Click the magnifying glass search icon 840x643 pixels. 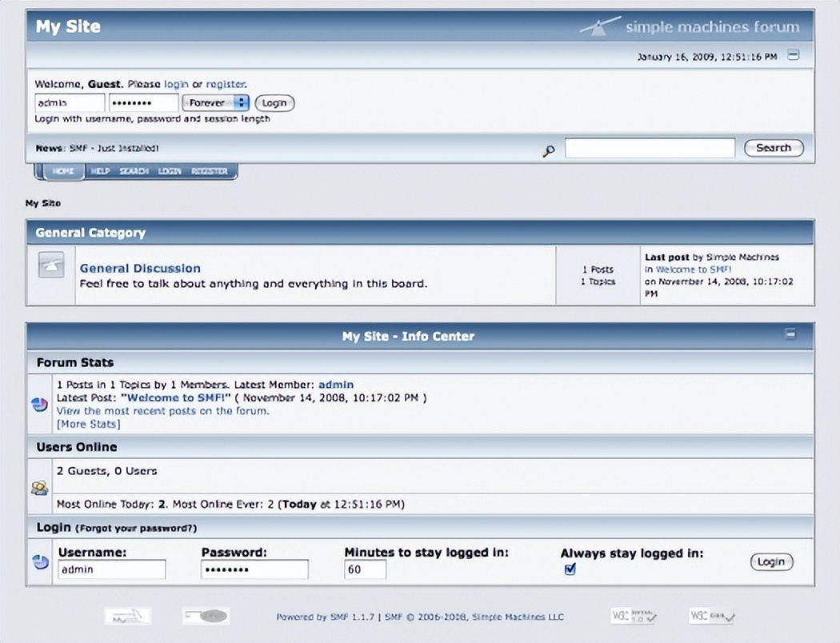tap(549, 151)
